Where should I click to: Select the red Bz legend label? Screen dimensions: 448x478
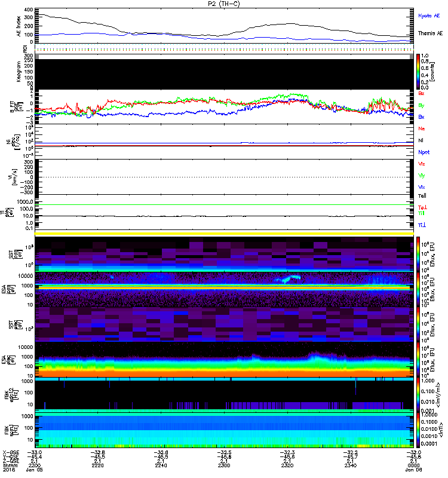tap(421, 93)
